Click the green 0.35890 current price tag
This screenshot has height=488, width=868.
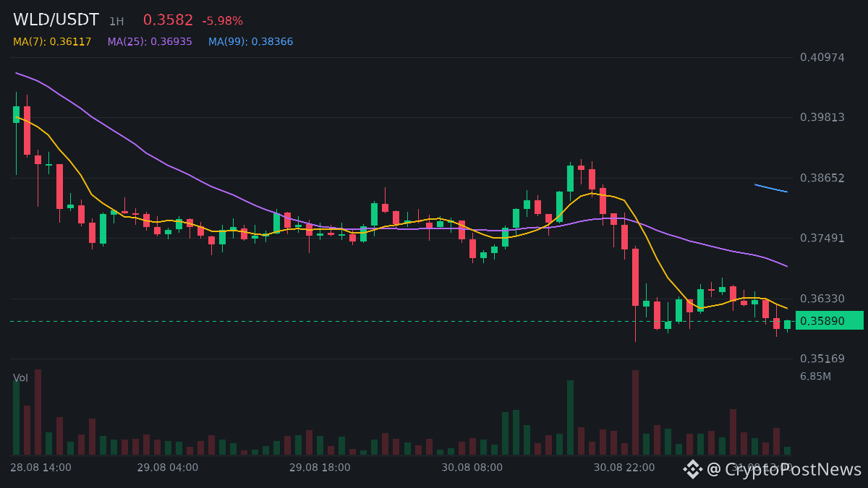pyautogui.click(x=830, y=320)
